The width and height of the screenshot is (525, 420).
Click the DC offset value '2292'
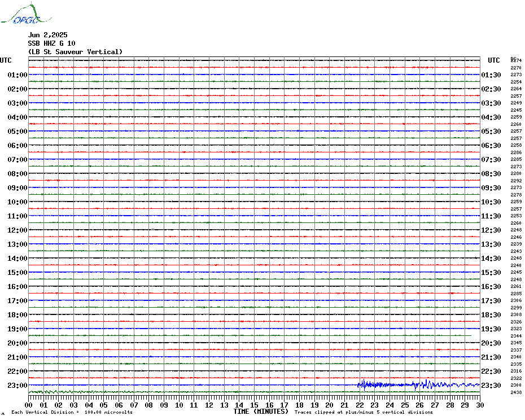(516, 181)
